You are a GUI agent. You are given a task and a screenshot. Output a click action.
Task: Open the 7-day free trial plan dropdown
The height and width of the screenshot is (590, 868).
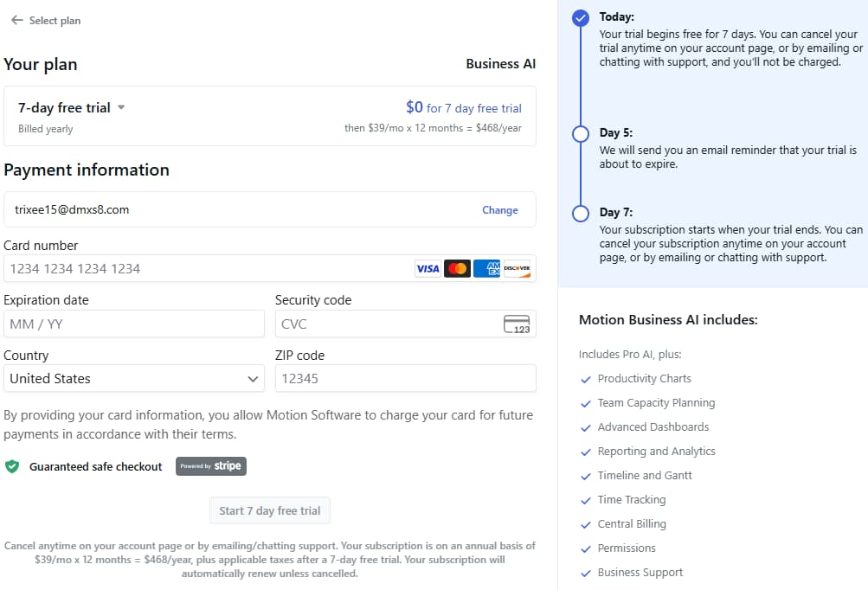point(72,107)
